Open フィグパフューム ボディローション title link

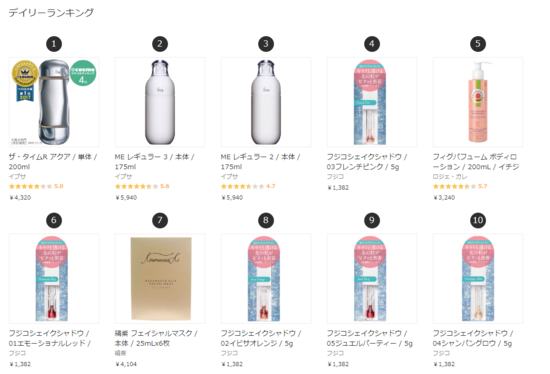476,162
